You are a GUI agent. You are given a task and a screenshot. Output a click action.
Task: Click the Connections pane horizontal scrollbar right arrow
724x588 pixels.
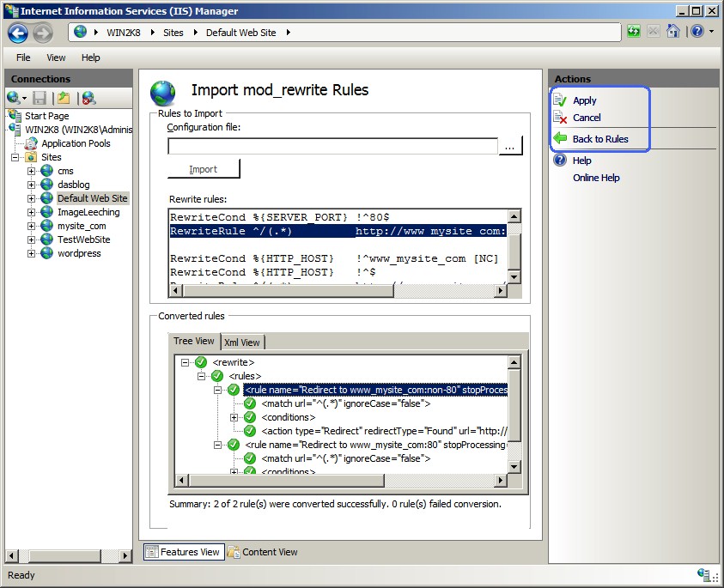[x=125, y=555]
